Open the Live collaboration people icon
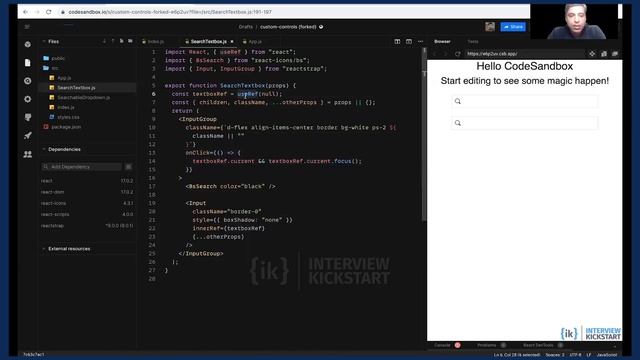Viewport: 640px width, 360px height. pos(28,154)
